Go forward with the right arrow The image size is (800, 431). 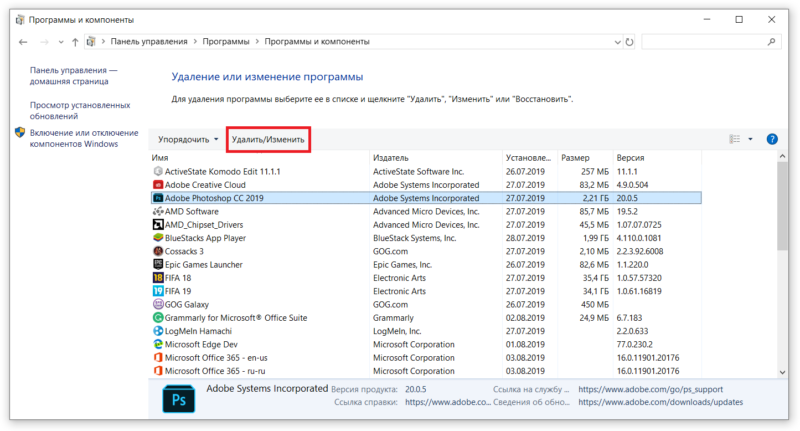tap(44, 42)
